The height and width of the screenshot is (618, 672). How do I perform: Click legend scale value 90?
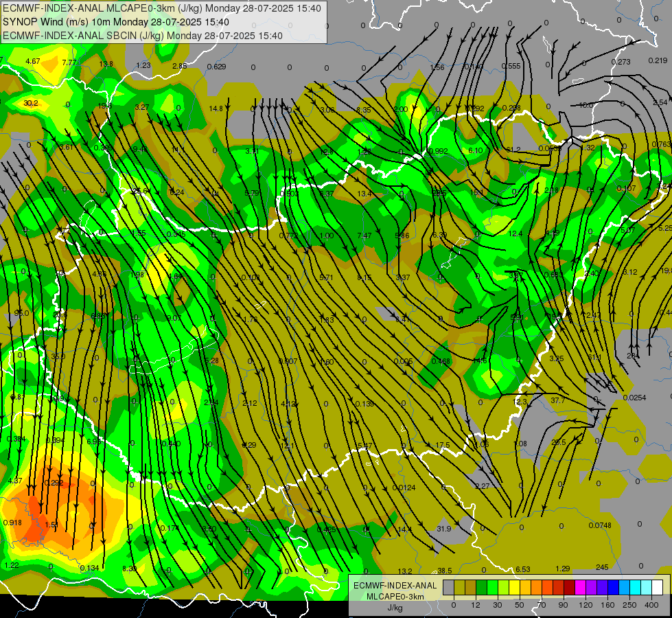[563, 605]
